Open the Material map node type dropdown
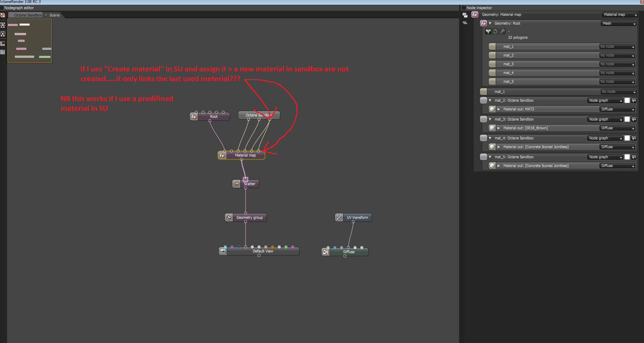The width and height of the screenshot is (644, 343). click(x=620, y=14)
